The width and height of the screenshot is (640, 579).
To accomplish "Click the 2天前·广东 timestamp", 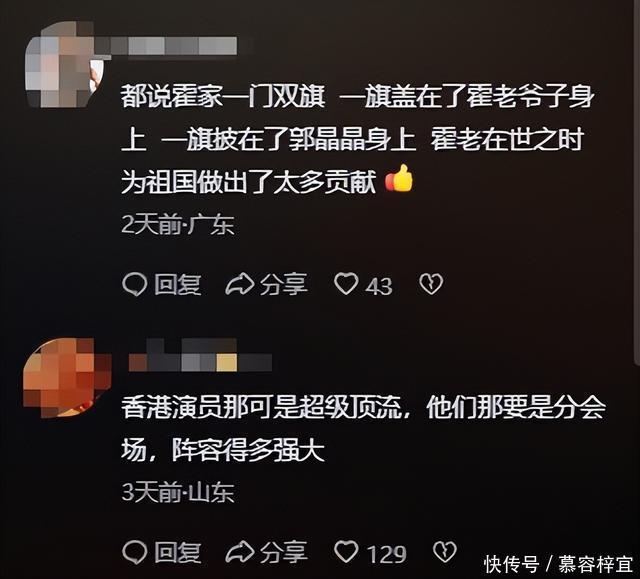I will (178, 224).
